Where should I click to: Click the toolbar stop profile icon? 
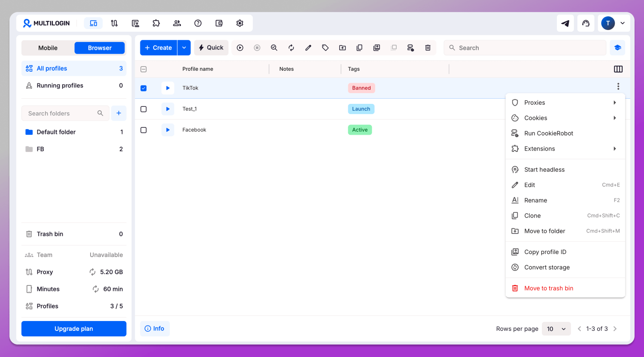[x=257, y=48]
